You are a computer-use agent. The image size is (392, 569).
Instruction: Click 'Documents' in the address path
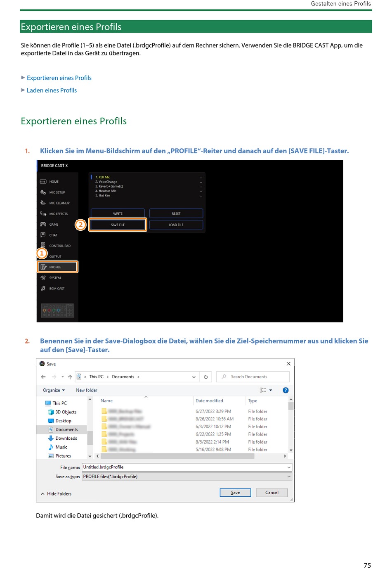click(123, 377)
